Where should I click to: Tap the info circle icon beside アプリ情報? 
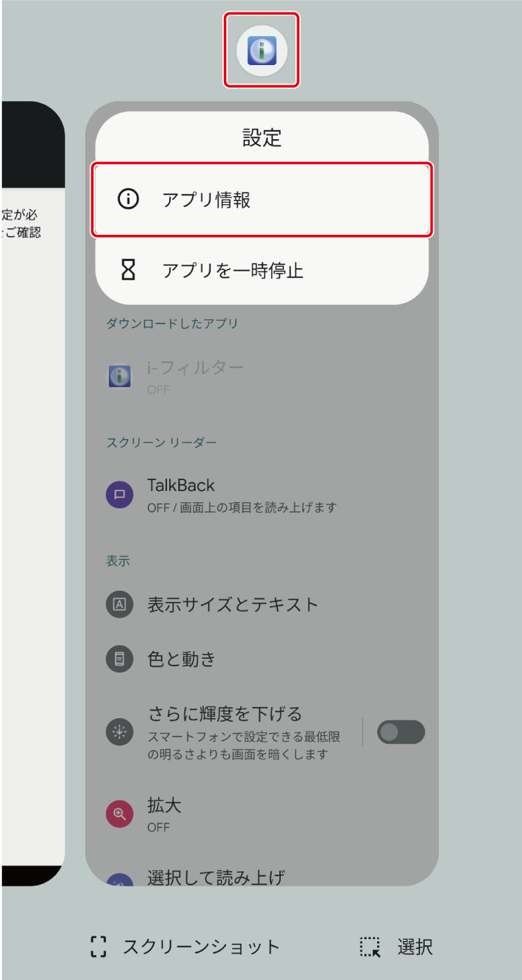click(x=128, y=199)
